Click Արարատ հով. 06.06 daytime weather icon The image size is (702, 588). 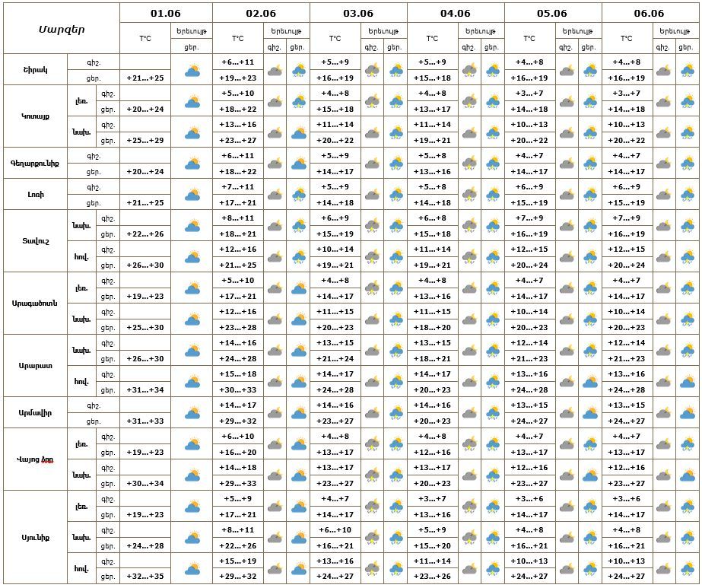(x=688, y=382)
